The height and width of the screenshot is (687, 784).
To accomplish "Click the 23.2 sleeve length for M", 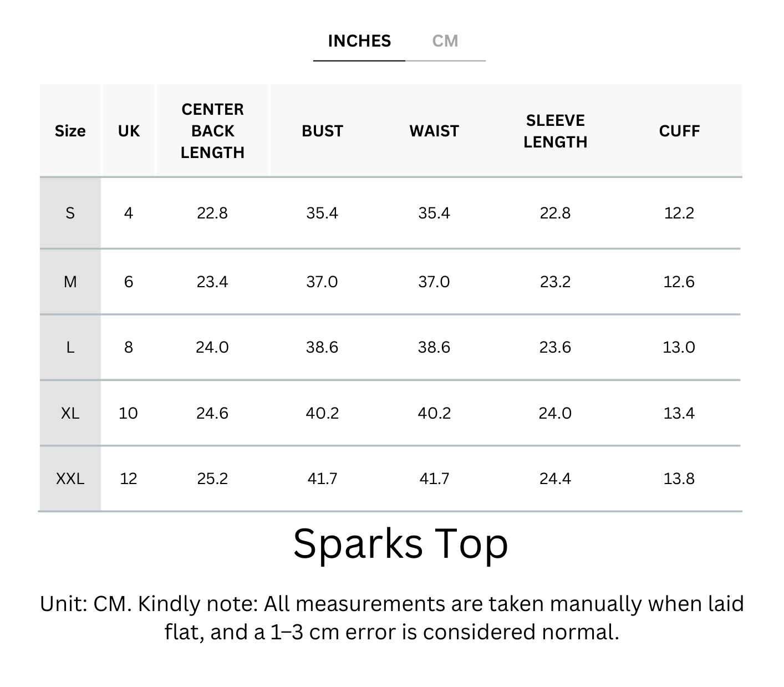I will coord(555,282).
